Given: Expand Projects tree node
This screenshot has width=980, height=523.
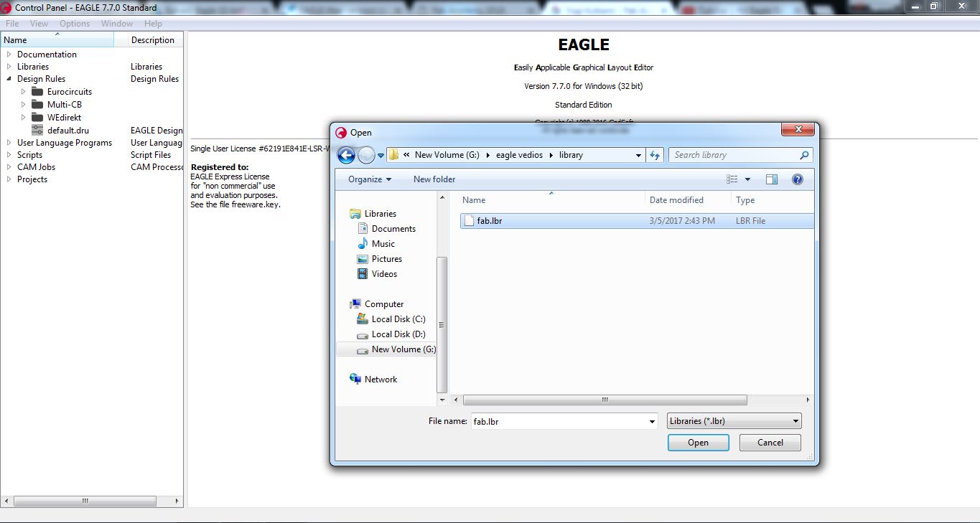Looking at the screenshot, I should pos(9,179).
